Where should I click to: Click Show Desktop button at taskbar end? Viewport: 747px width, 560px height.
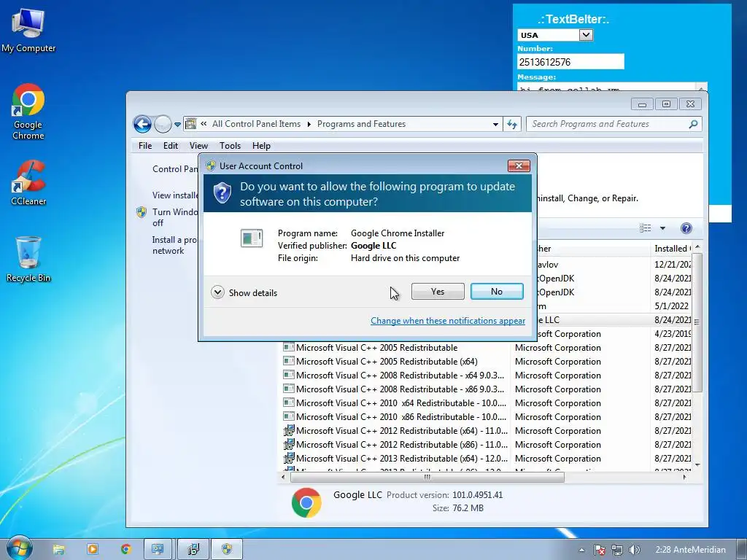pos(741,550)
